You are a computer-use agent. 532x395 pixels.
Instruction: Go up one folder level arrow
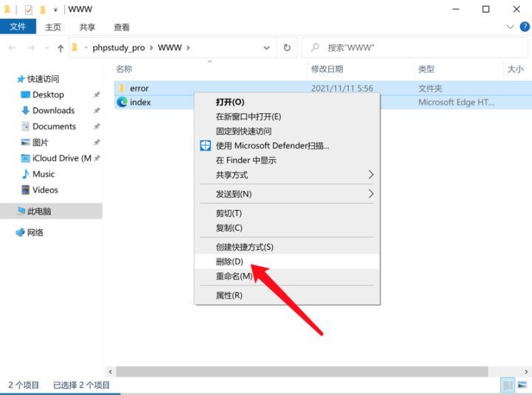[x=61, y=48]
